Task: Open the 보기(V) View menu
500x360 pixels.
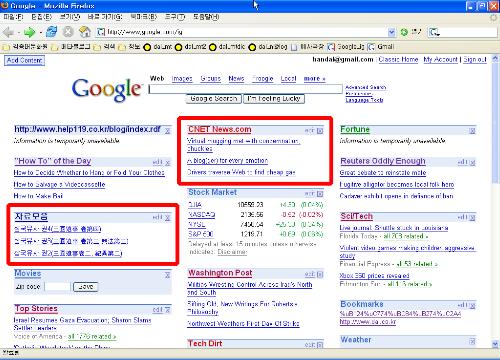Action: (x=70, y=17)
